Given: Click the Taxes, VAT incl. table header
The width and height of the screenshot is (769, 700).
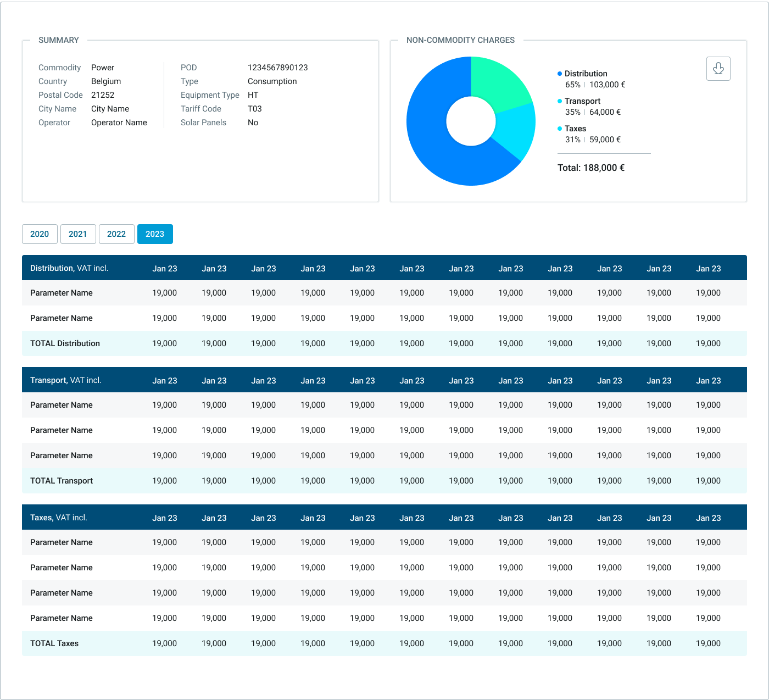Looking at the screenshot, I should point(59,518).
